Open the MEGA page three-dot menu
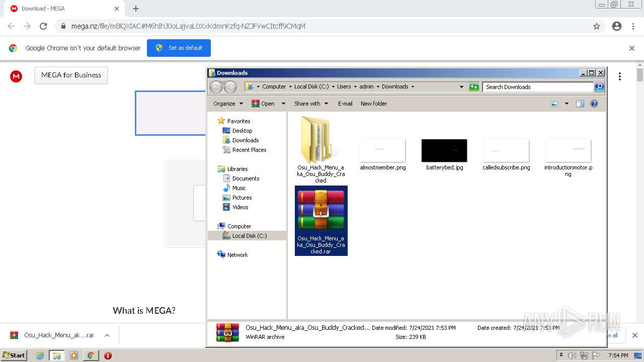The width and height of the screenshot is (644, 362). pyautogui.click(x=620, y=76)
